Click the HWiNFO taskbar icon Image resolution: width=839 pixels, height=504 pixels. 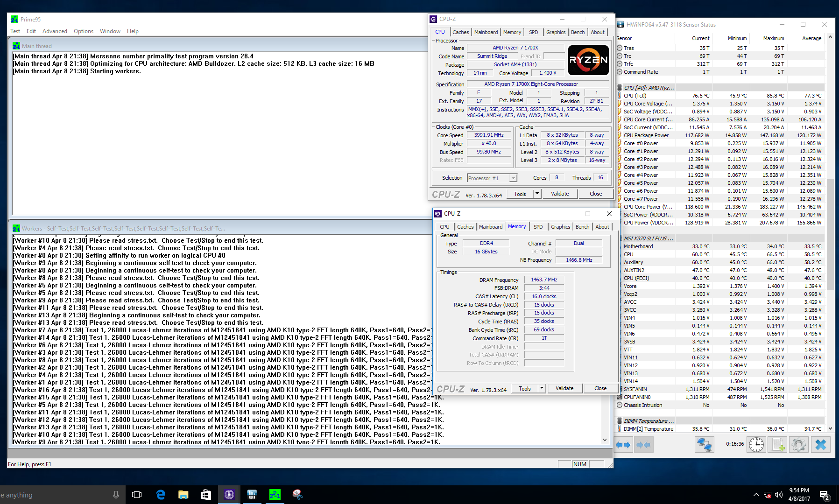(x=252, y=495)
